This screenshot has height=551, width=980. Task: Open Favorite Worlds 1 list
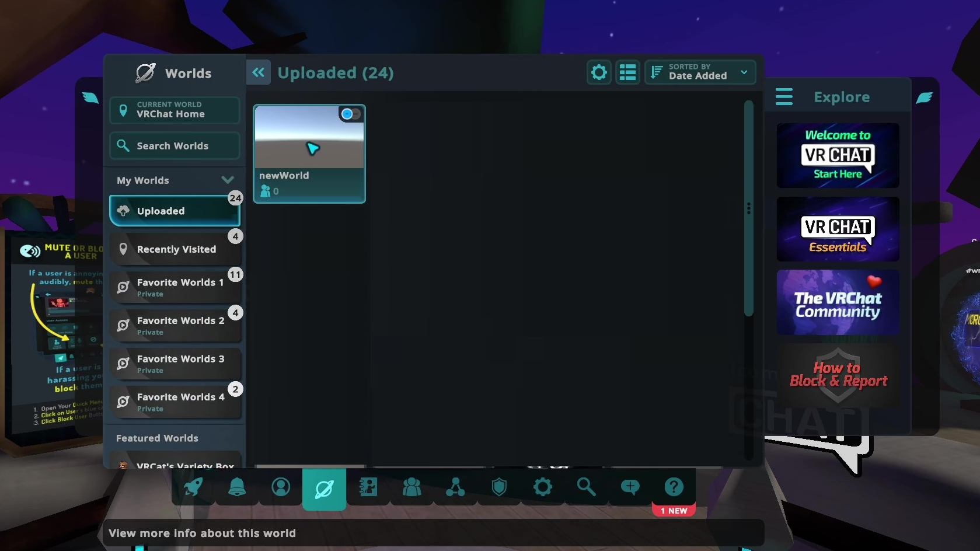click(x=175, y=287)
